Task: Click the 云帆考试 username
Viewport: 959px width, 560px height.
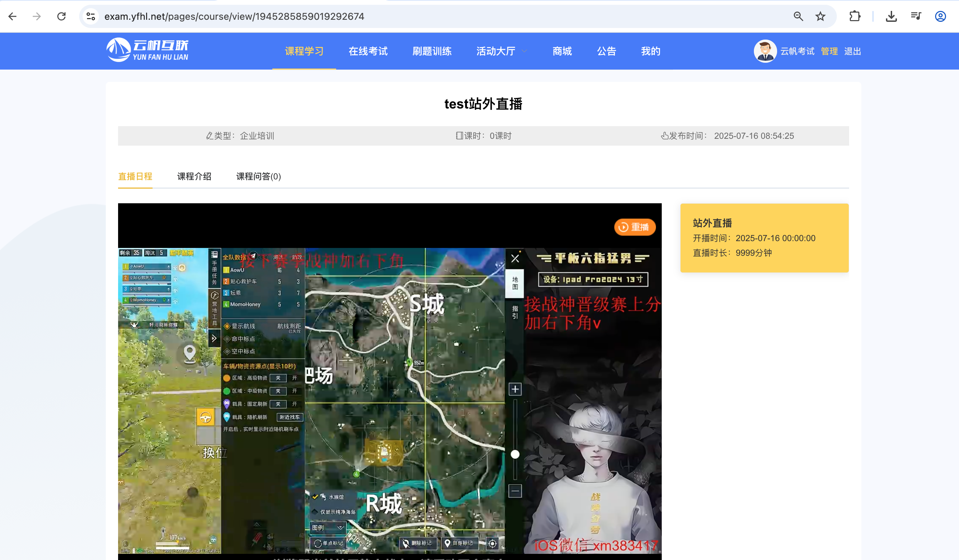Action: 797,51
